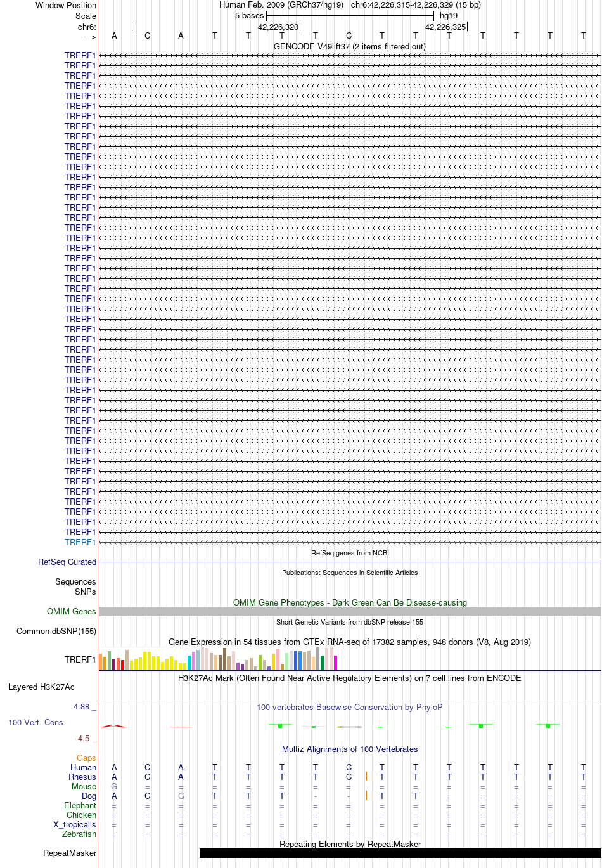Click the gray OMIM Genes item bar
This screenshot has width=602, height=868.
[x=350, y=611]
